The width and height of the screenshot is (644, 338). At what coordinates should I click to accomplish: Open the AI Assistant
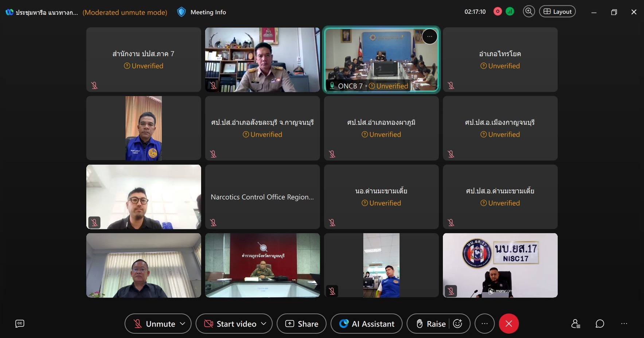tap(366, 323)
